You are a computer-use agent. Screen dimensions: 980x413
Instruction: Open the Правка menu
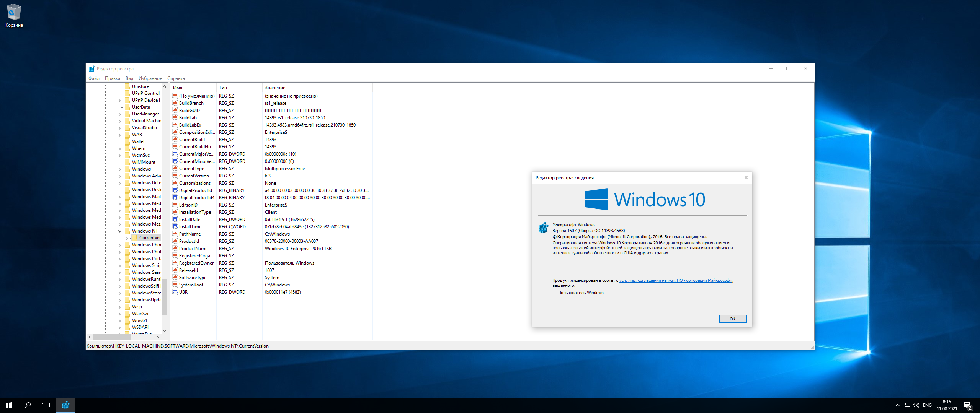tap(112, 78)
